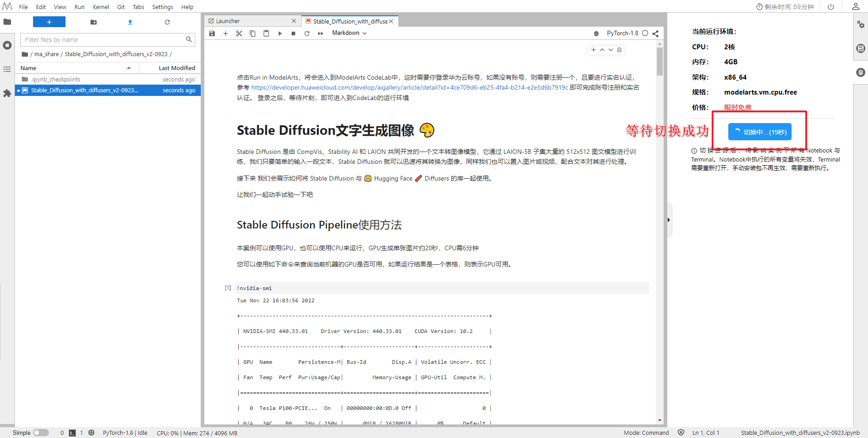Open the .ipynb_checkpoints folder
868x438 pixels.
pyautogui.click(x=108, y=79)
